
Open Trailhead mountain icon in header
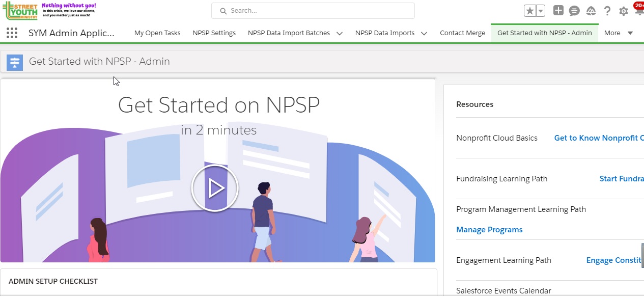(591, 11)
